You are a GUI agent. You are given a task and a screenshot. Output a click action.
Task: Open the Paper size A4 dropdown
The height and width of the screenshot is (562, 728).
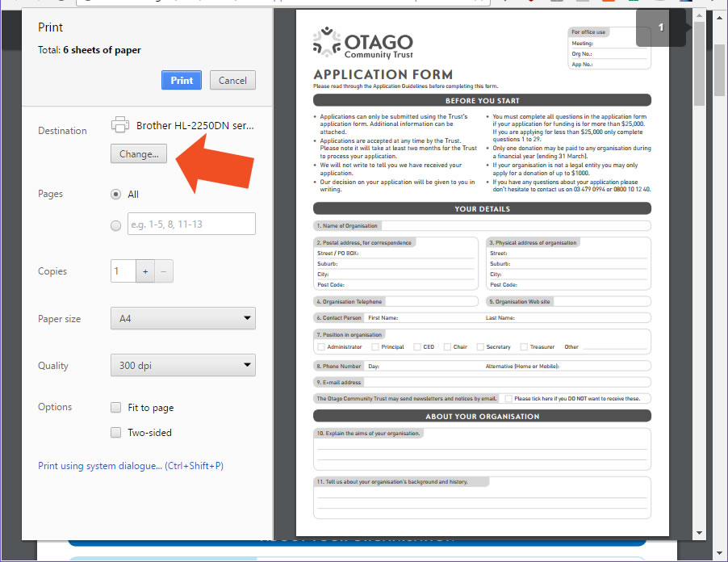point(182,319)
